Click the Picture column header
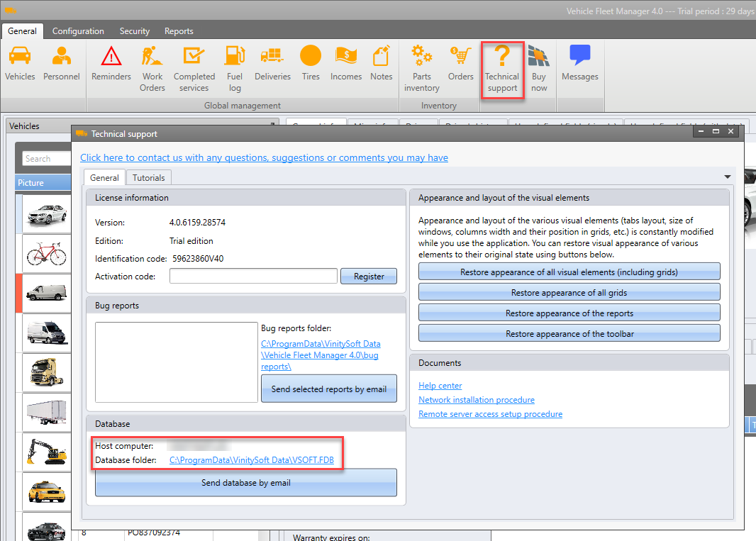Image resolution: width=756 pixels, height=541 pixels. tap(43, 183)
